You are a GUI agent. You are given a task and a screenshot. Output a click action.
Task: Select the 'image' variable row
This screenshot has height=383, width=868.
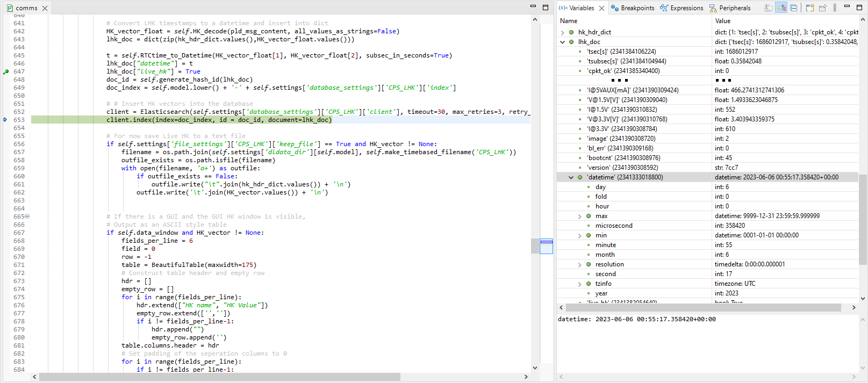(x=708, y=139)
